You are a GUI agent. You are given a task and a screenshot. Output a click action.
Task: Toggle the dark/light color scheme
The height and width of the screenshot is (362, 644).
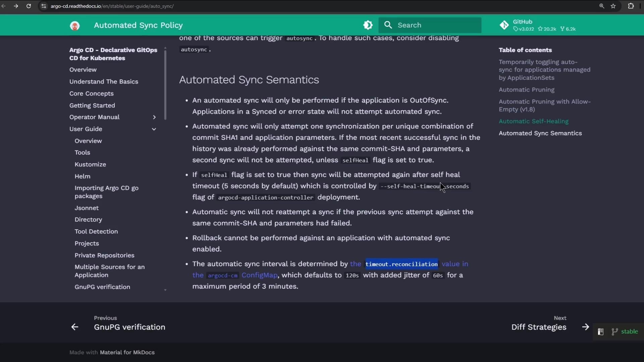pyautogui.click(x=368, y=25)
